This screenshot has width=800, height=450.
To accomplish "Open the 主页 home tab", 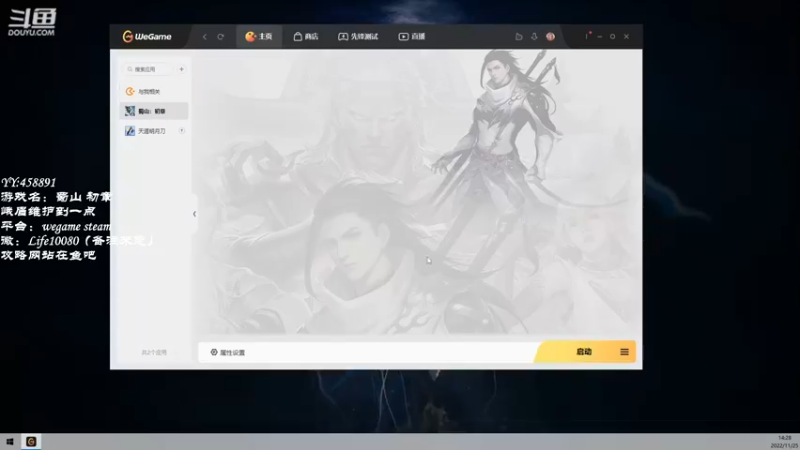I will pos(259,37).
